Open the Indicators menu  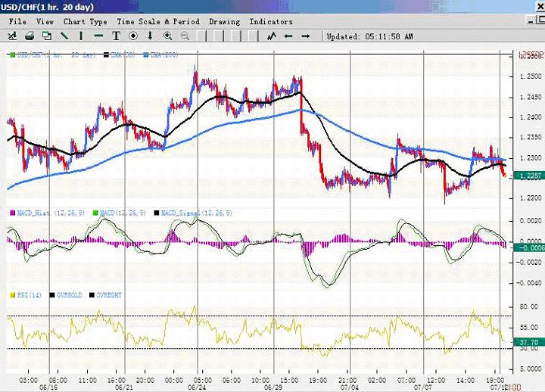[x=270, y=22]
